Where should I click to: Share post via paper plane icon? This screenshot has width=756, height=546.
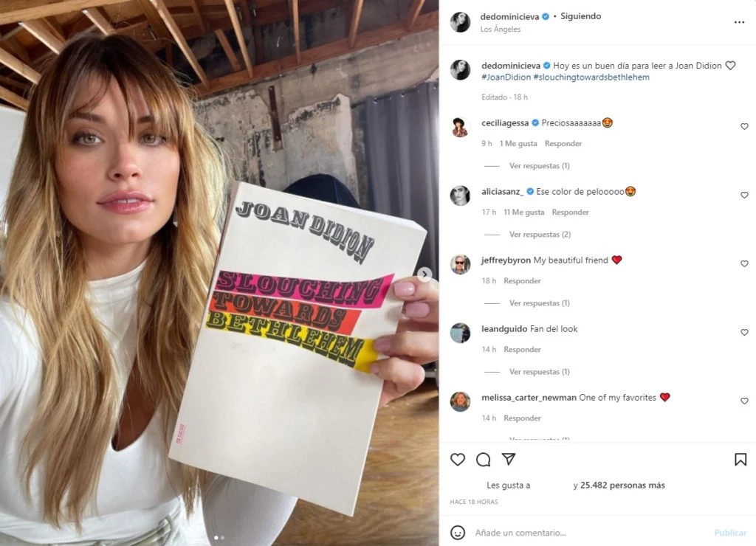coord(509,459)
